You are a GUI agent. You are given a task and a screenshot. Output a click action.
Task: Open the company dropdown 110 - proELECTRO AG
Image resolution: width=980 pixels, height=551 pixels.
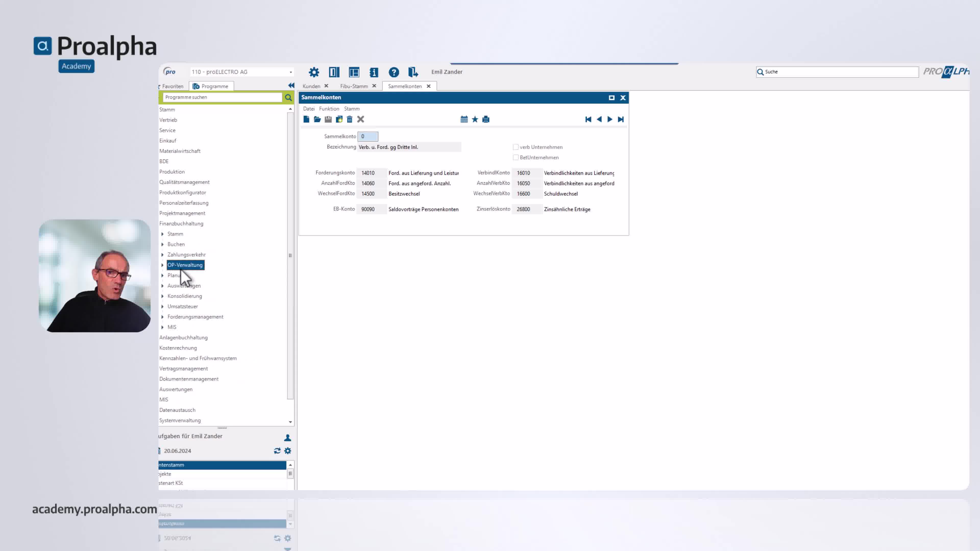click(x=242, y=72)
